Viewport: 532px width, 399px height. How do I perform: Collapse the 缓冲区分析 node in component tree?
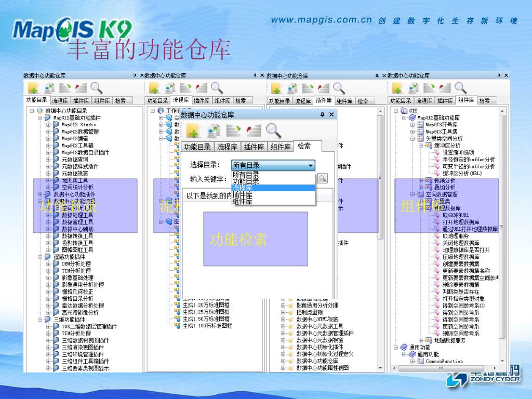click(x=421, y=145)
